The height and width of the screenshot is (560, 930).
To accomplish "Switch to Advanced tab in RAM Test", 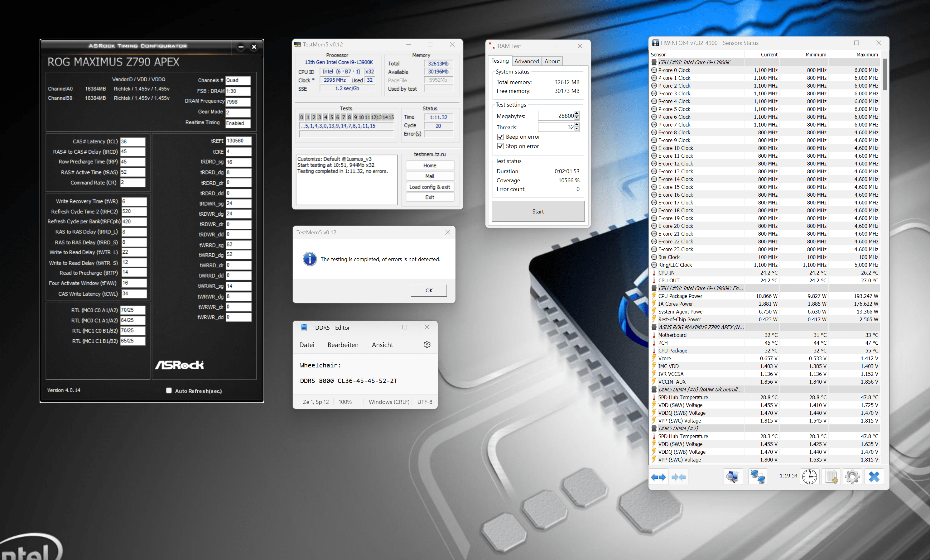I will pyautogui.click(x=526, y=61).
